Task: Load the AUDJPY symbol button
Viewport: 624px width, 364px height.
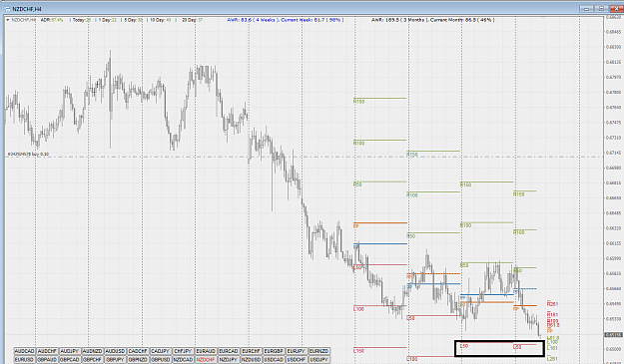Action: pos(70,351)
